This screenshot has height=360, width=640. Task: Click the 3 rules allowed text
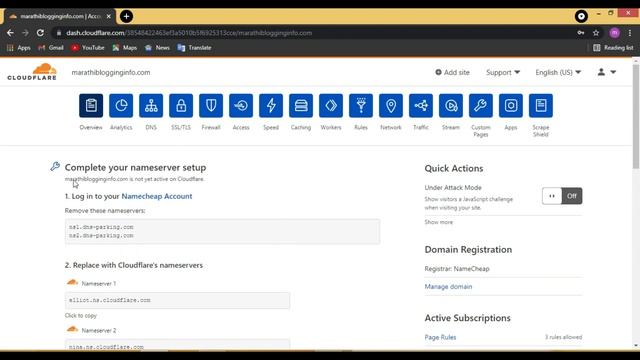coord(563,337)
